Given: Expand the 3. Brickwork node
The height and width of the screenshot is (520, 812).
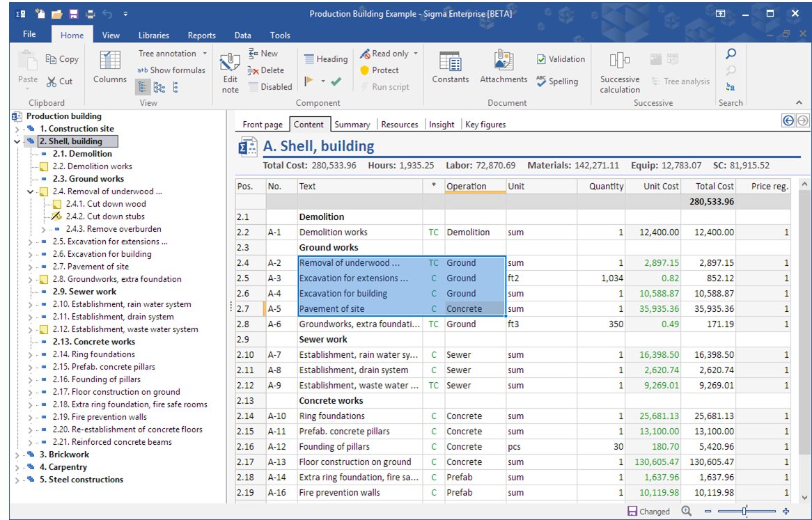Looking at the screenshot, I should (x=17, y=455).
